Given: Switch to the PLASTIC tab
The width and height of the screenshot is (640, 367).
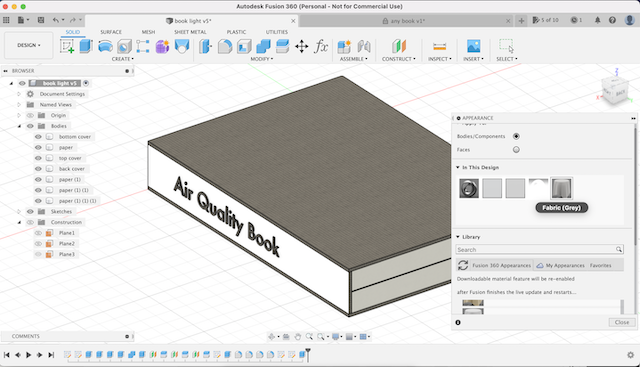Looking at the screenshot, I should coord(236,32).
